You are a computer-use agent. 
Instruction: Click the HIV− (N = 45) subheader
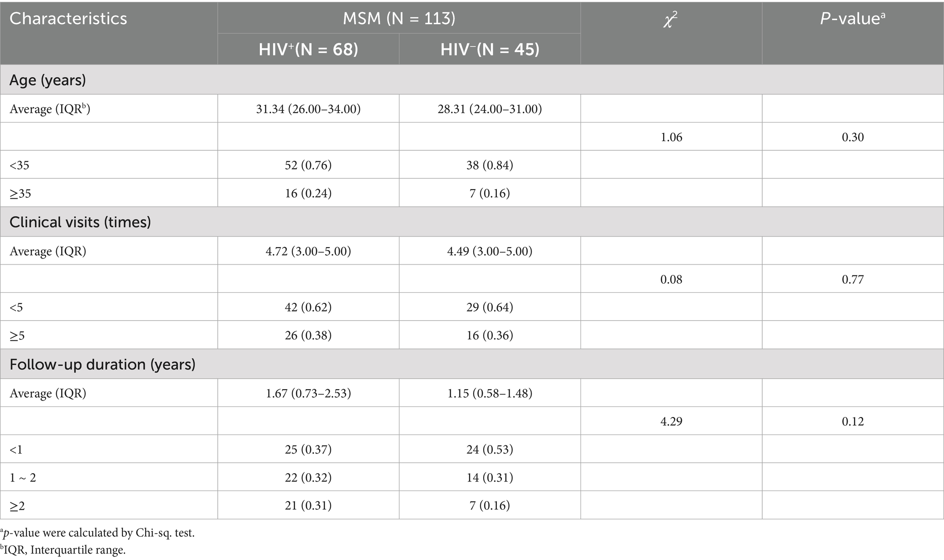pos(490,49)
